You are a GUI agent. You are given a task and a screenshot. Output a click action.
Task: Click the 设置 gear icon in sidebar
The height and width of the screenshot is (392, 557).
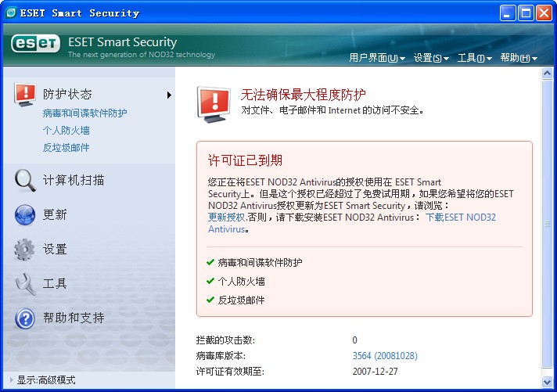click(24, 250)
